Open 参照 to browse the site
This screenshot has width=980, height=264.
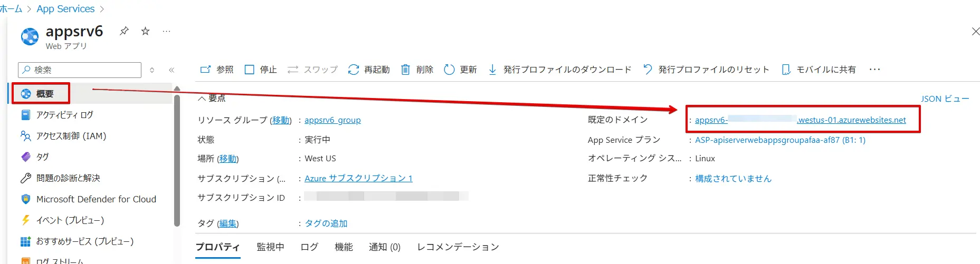pyautogui.click(x=217, y=70)
